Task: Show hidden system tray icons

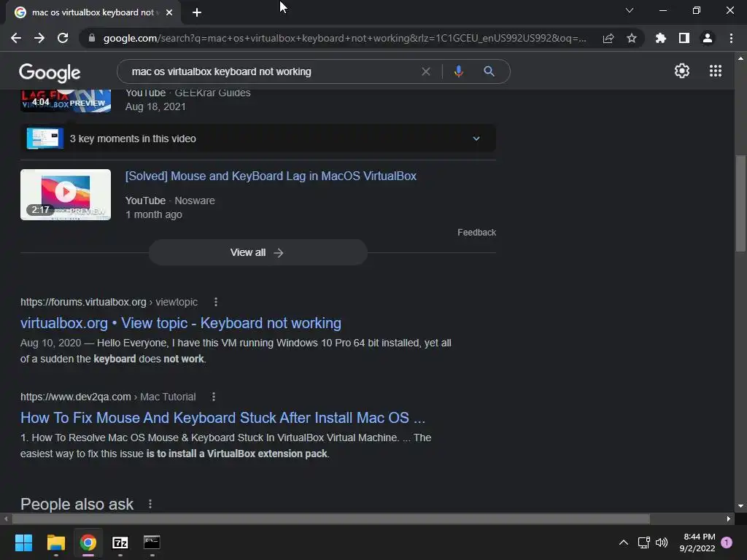Action: pyautogui.click(x=623, y=542)
